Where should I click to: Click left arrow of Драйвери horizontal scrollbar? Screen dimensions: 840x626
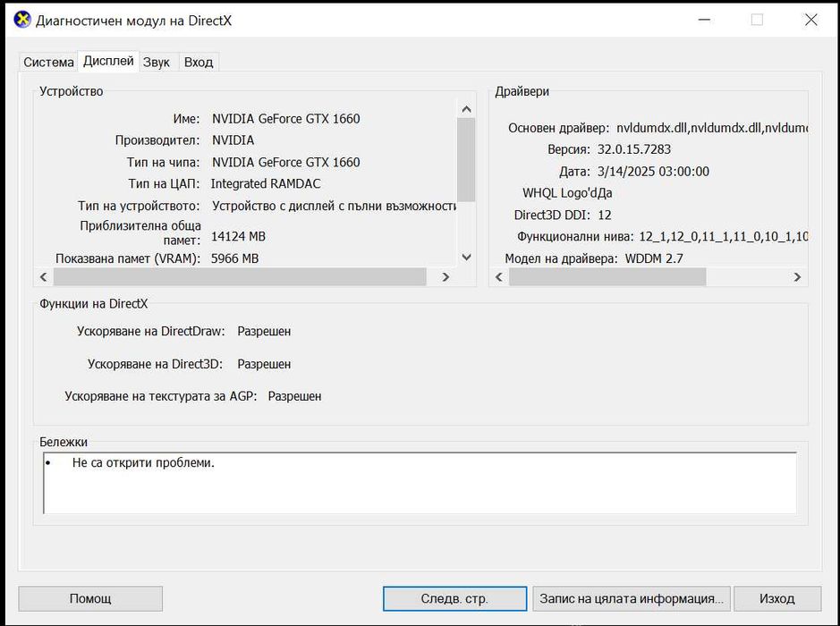499,277
